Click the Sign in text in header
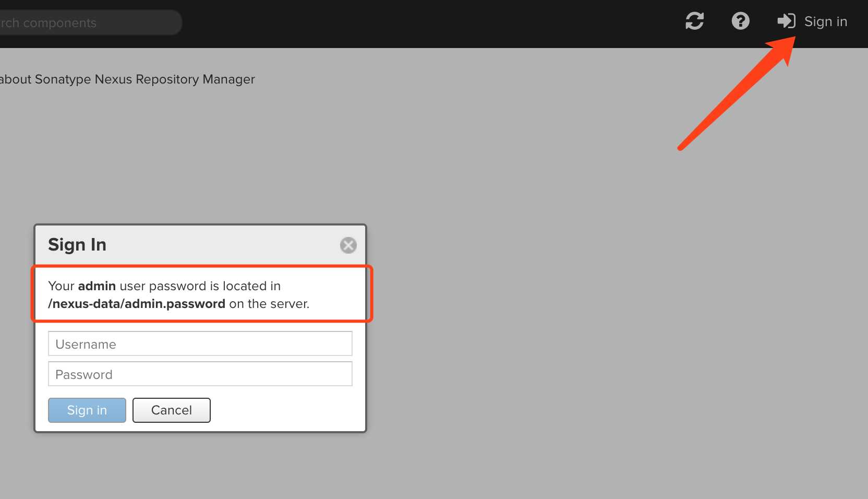 [x=825, y=22]
